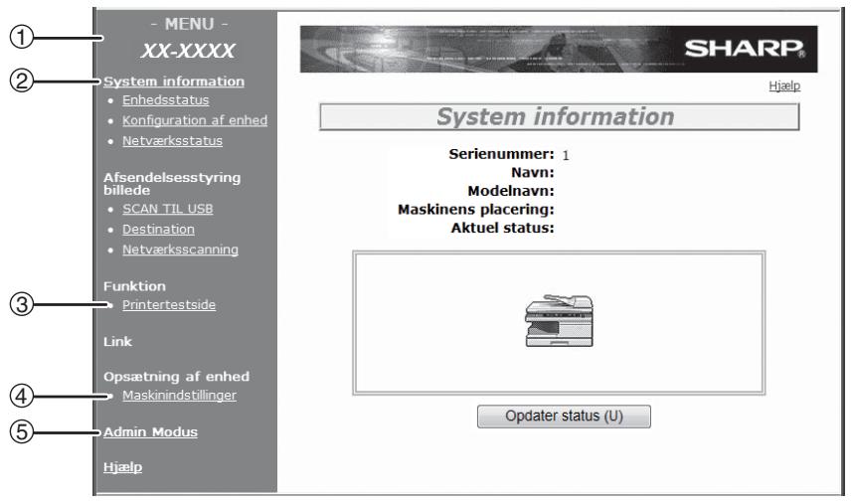Viewport: 852px width, 504px height.
Task: Click the SHARP logo banner
Action: 559,49
